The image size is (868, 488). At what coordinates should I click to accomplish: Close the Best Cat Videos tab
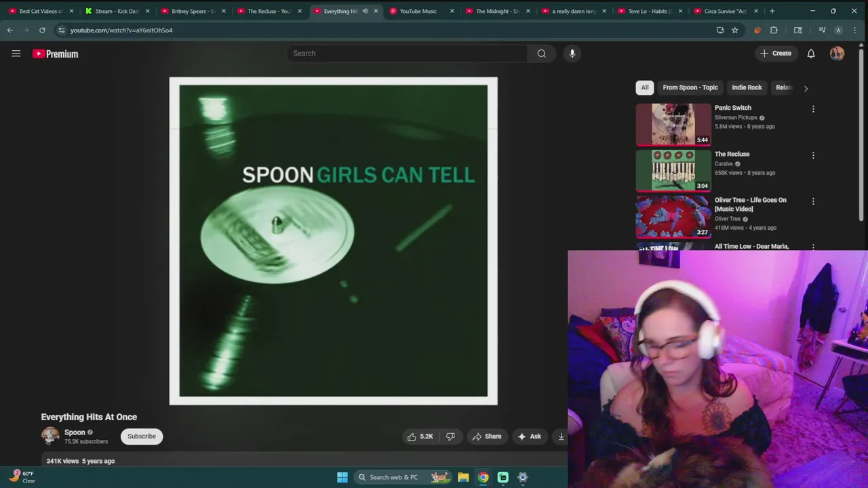[x=71, y=11]
